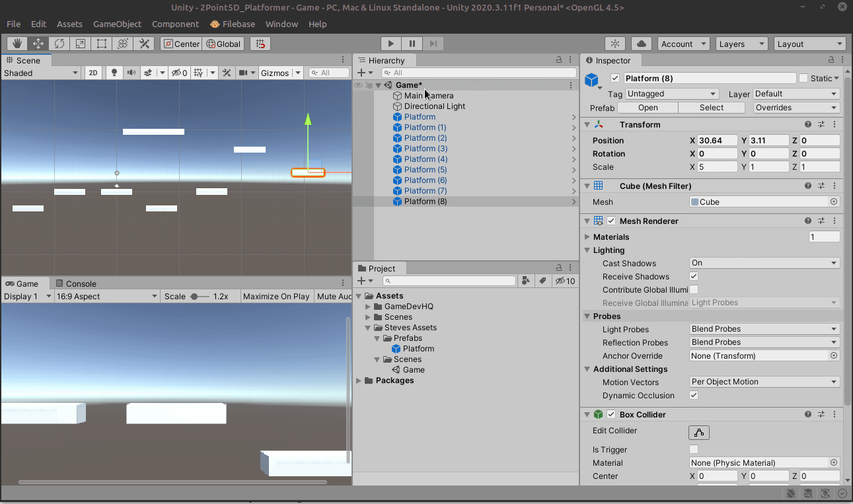The image size is (853, 504).
Task: Open Cast Shadows dropdown
Action: point(764,263)
